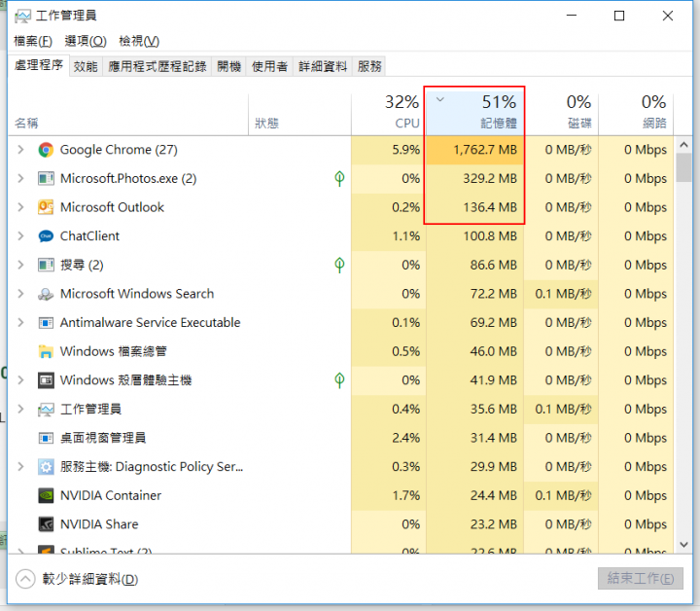Sort by the 名稱 column header

(x=128, y=114)
